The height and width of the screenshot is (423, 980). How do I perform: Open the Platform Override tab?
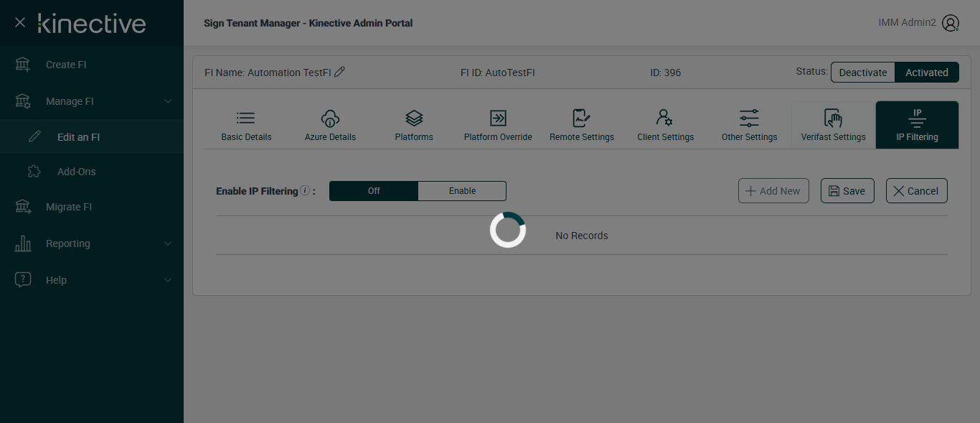(498, 126)
